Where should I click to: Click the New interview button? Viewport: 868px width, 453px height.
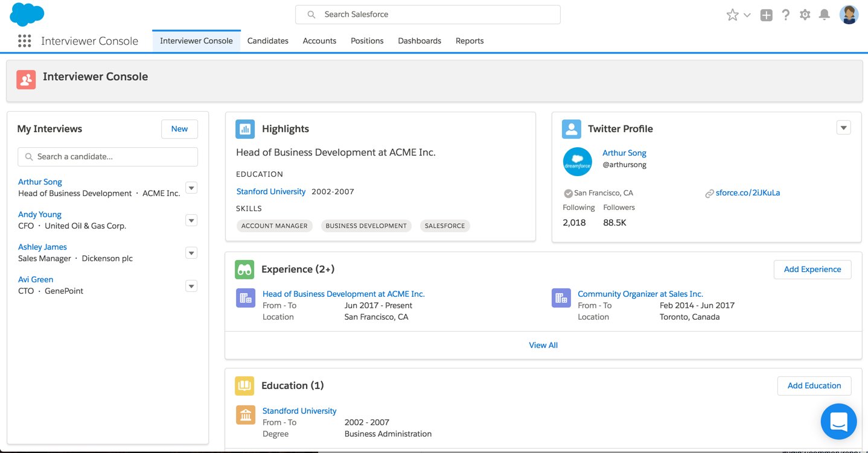click(x=179, y=128)
